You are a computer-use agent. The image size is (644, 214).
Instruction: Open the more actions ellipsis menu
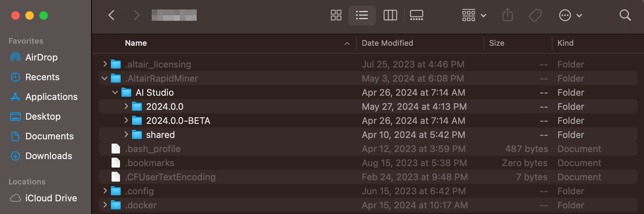[570, 15]
